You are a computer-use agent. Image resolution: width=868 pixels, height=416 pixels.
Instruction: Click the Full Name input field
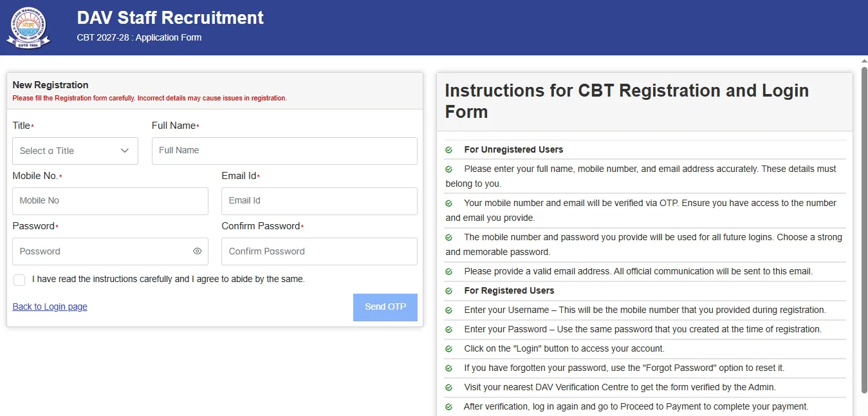click(284, 151)
